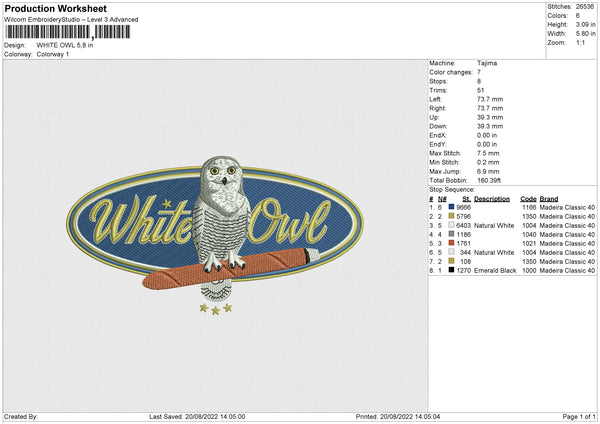Screen dimensions: 600x424
Task: Click thread code 1000 in stop row 8
Action: click(529, 271)
